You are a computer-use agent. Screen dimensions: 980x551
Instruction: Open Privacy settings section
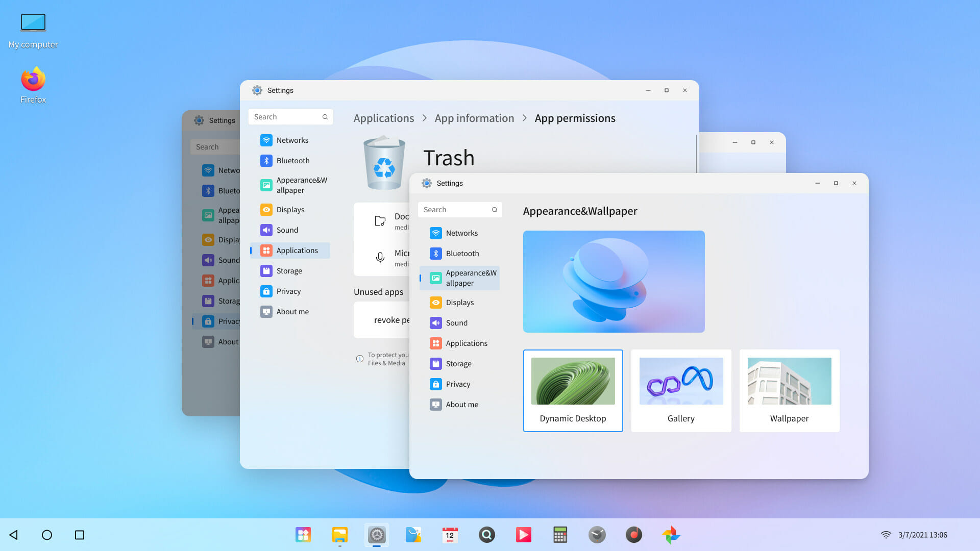457,384
